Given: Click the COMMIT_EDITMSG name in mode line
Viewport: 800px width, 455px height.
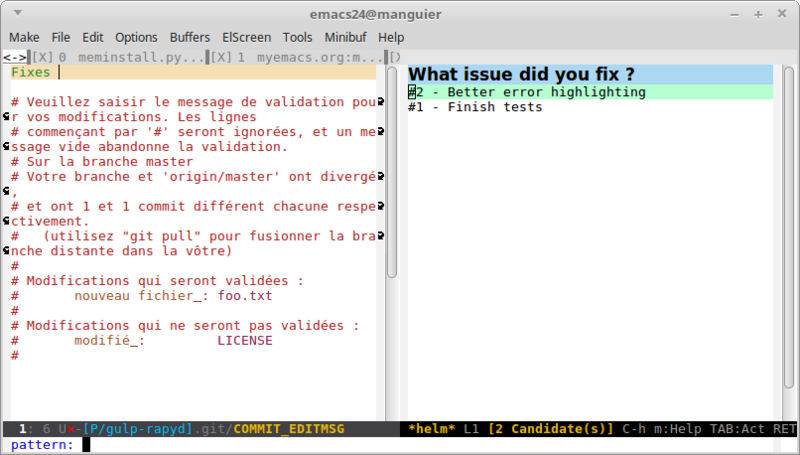Looking at the screenshot, I should point(289,429).
